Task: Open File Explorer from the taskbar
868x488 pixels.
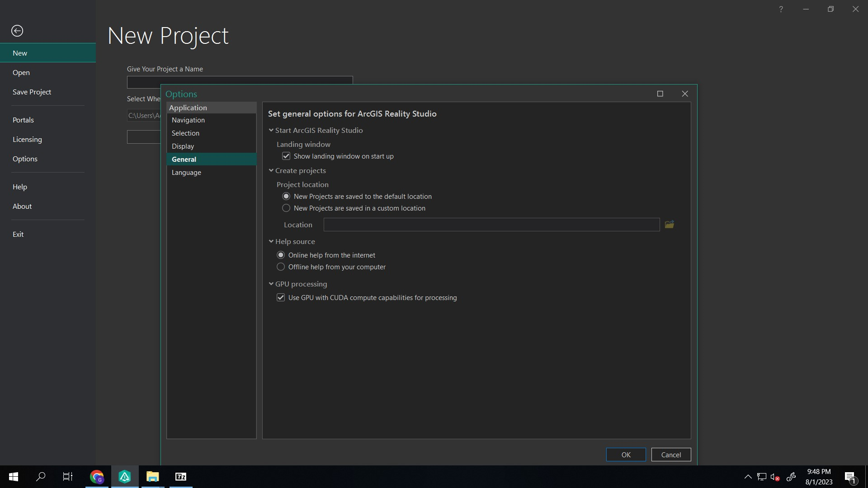Action: pyautogui.click(x=153, y=477)
